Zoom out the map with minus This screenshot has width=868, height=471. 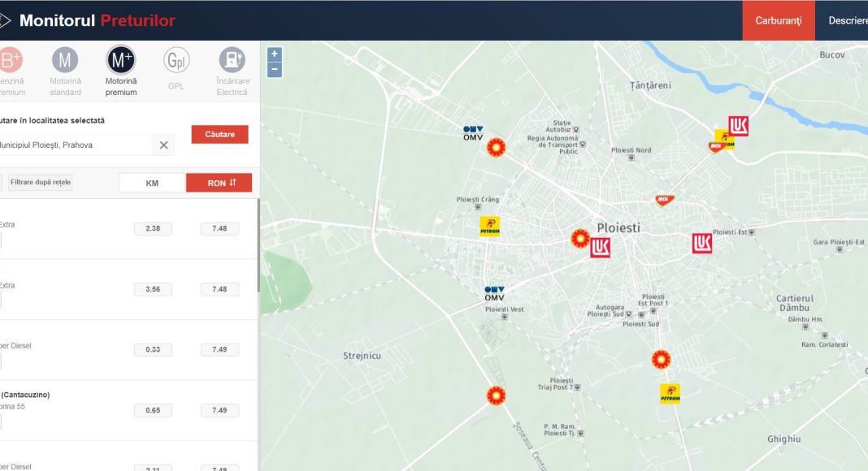click(x=275, y=70)
